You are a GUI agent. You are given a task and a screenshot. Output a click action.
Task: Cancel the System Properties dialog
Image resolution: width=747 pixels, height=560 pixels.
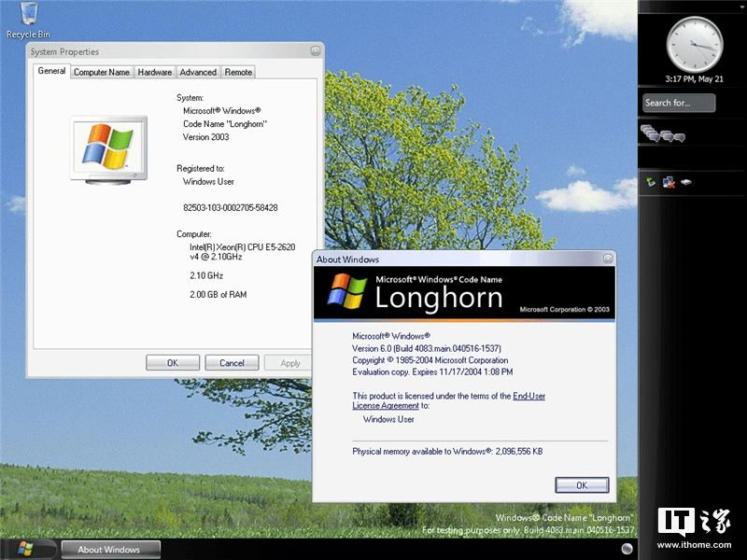pos(232,362)
